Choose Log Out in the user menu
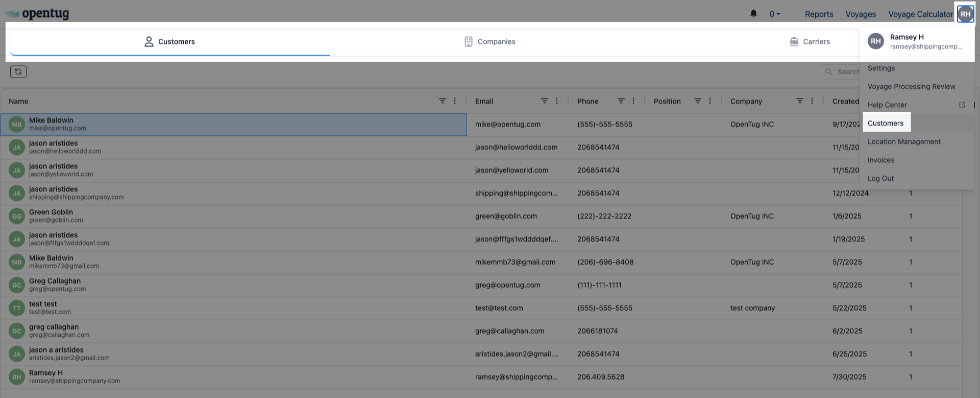Viewport: 980px width, 398px height. pos(880,179)
